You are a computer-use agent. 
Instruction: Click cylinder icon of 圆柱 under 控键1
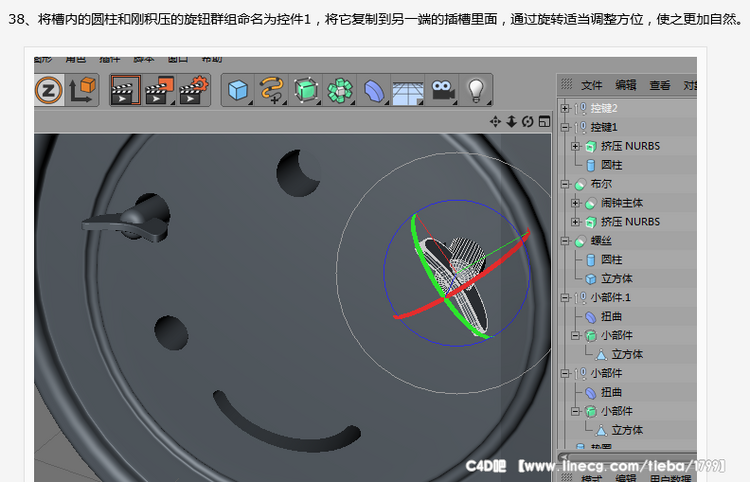click(x=591, y=165)
